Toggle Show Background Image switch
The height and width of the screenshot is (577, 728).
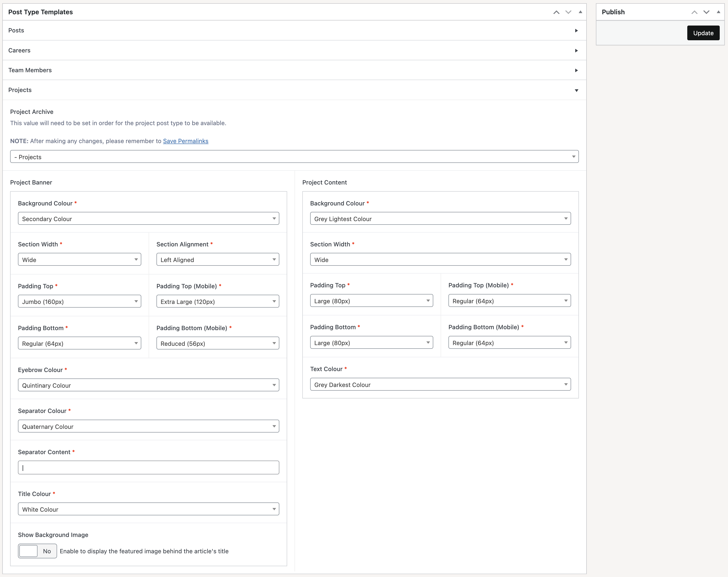tap(37, 551)
